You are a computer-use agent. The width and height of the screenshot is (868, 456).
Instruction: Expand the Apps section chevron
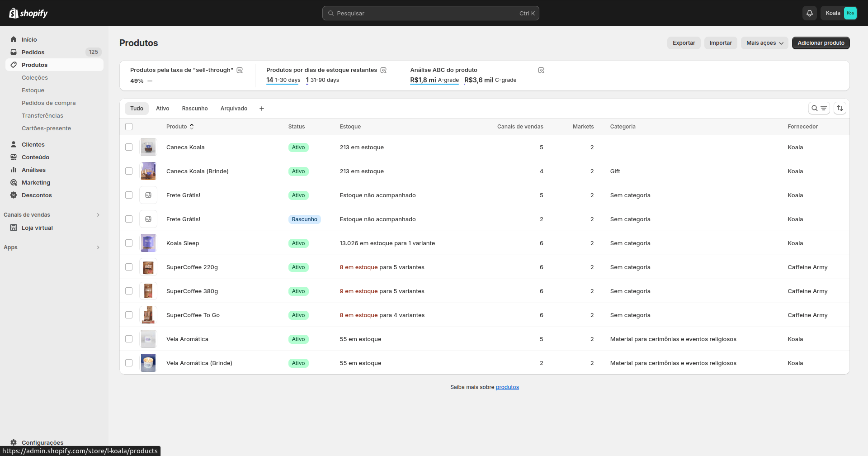click(x=98, y=247)
